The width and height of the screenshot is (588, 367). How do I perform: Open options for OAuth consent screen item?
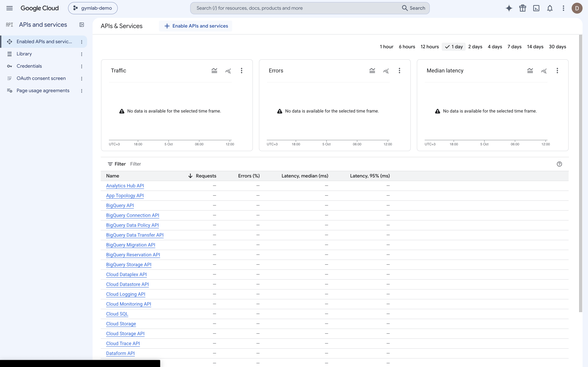(x=82, y=79)
